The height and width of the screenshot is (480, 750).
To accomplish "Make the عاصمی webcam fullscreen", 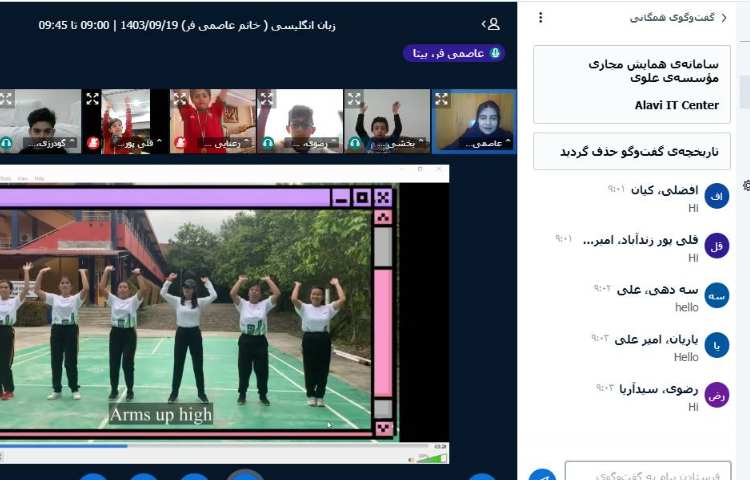I will [441, 99].
